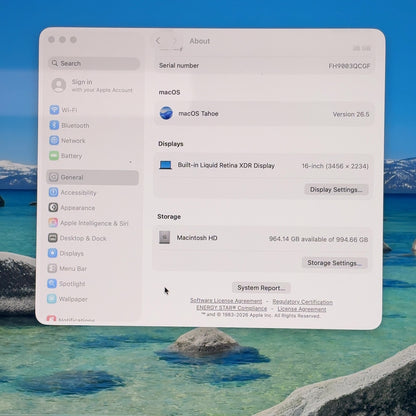Select the Wallpaper label
This screenshot has width=416, height=416.
pyautogui.click(x=73, y=299)
